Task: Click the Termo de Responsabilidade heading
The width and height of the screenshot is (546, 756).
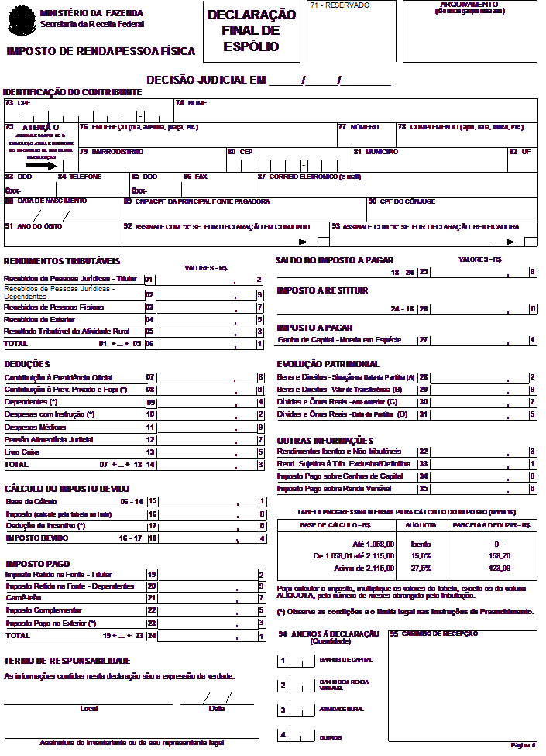Action: (x=67, y=661)
